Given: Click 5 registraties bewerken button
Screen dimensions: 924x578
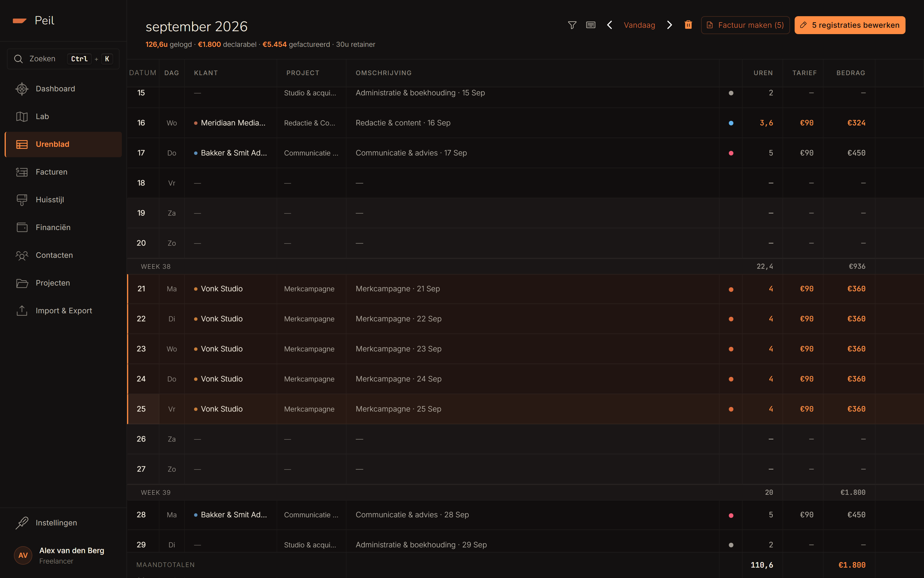Looking at the screenshot, I should click(x=850, y=25).
